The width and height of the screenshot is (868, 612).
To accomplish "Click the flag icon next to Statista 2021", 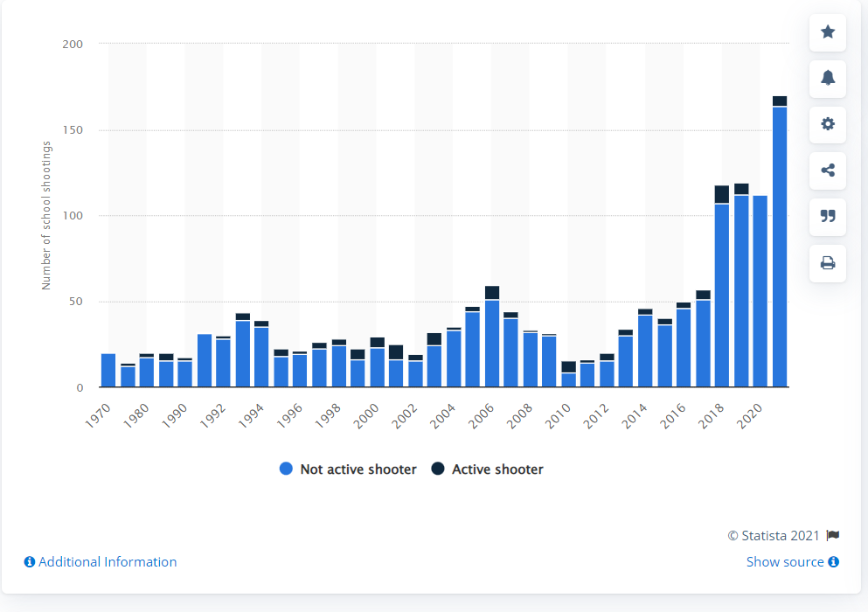I will coord(833,536).
